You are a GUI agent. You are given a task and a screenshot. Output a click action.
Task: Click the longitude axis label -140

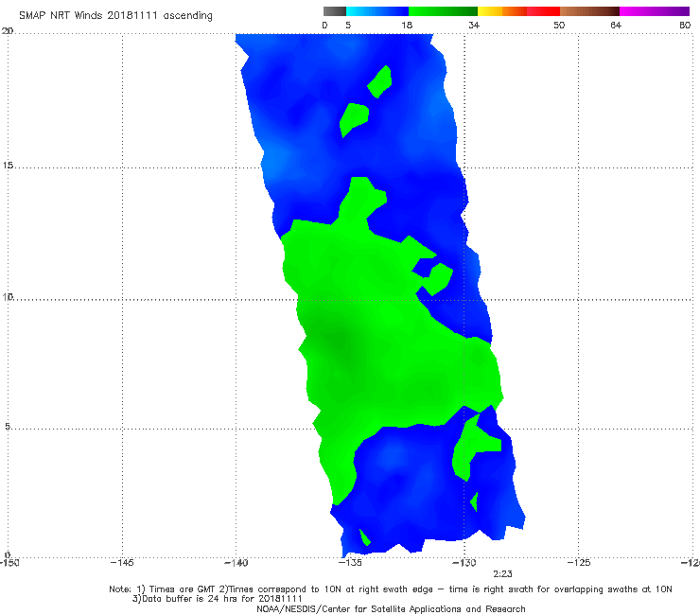(x=236, y=563)
